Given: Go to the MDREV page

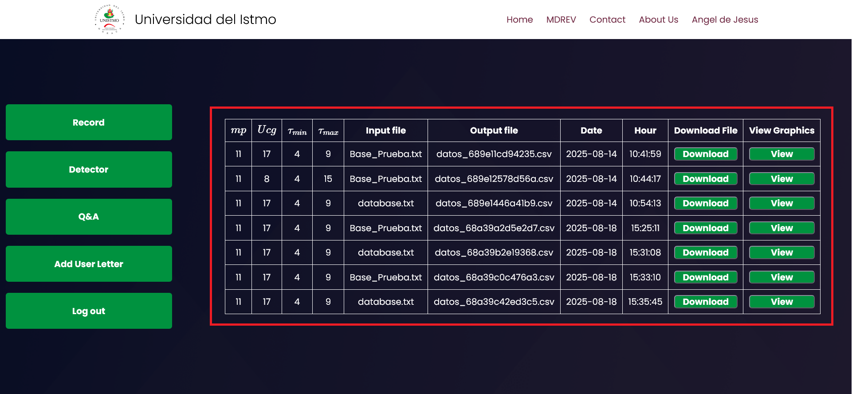Looking at the screenshot, I should click(x=561, y=20).
